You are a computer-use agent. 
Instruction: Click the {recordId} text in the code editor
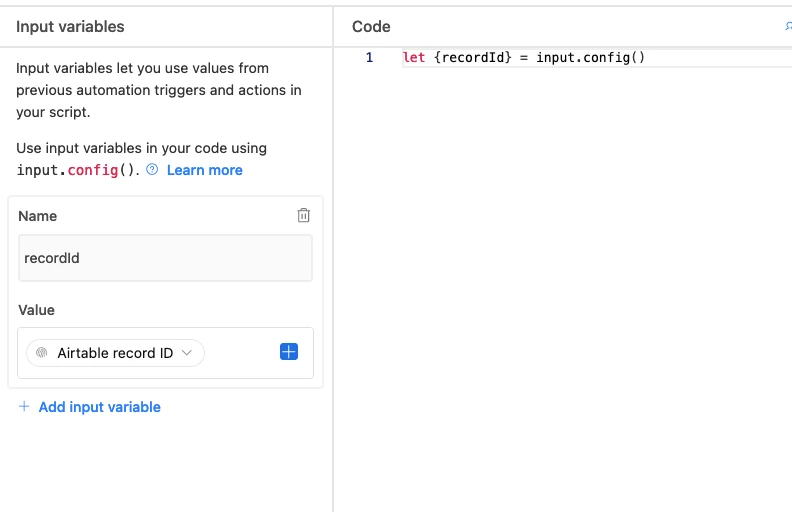coord(472,58)
